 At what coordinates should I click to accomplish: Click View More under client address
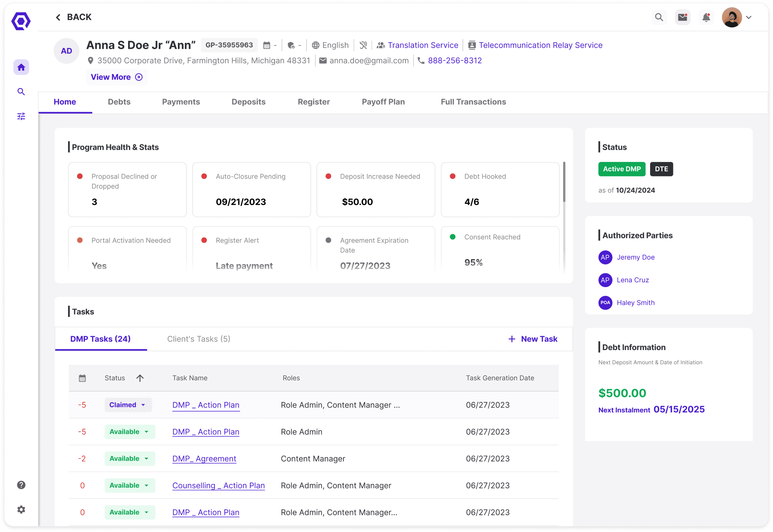pyautogui.click(x=116, y=77)
